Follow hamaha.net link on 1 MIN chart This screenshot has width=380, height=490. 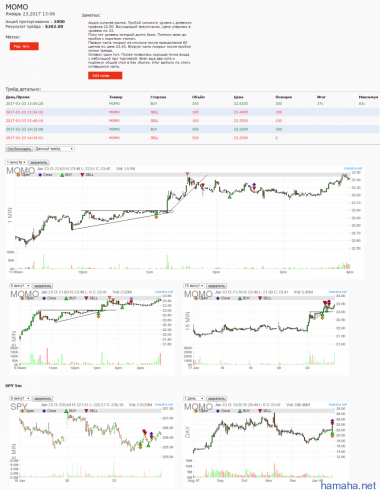(x=353, y=168)
